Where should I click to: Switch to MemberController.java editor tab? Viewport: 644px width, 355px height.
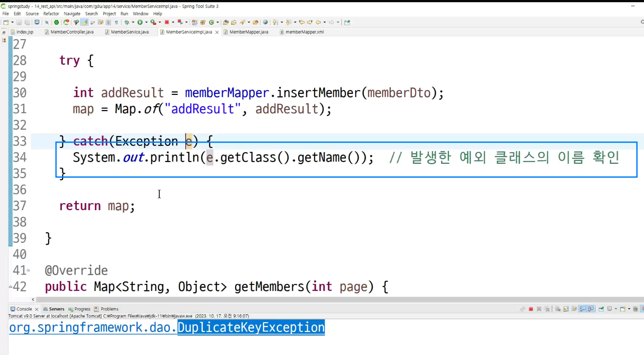click(70, 32)
